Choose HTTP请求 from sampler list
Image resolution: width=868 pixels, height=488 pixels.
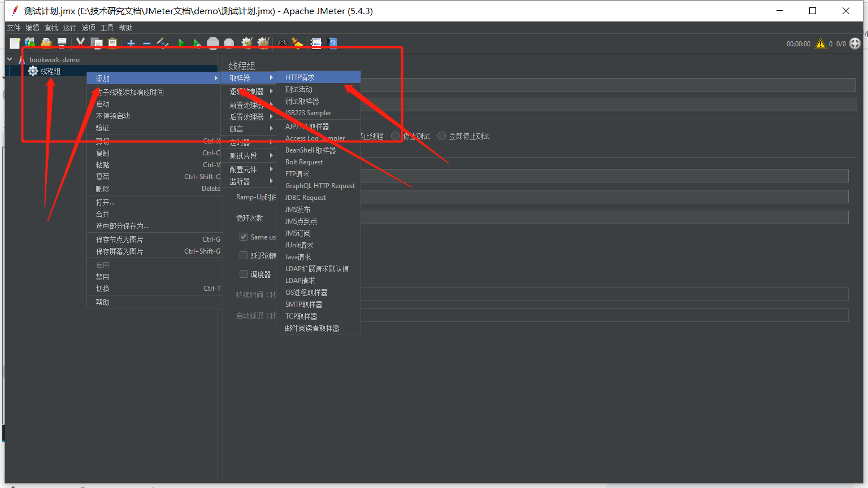[x=318, y=77]
